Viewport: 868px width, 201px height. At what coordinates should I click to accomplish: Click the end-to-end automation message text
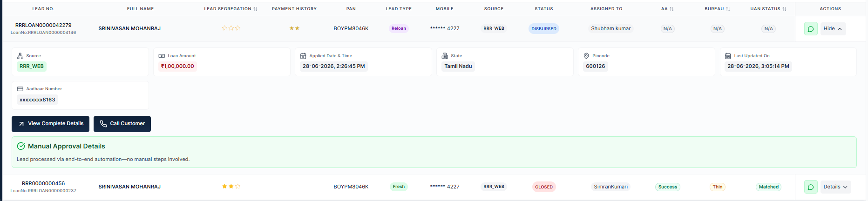103,159
